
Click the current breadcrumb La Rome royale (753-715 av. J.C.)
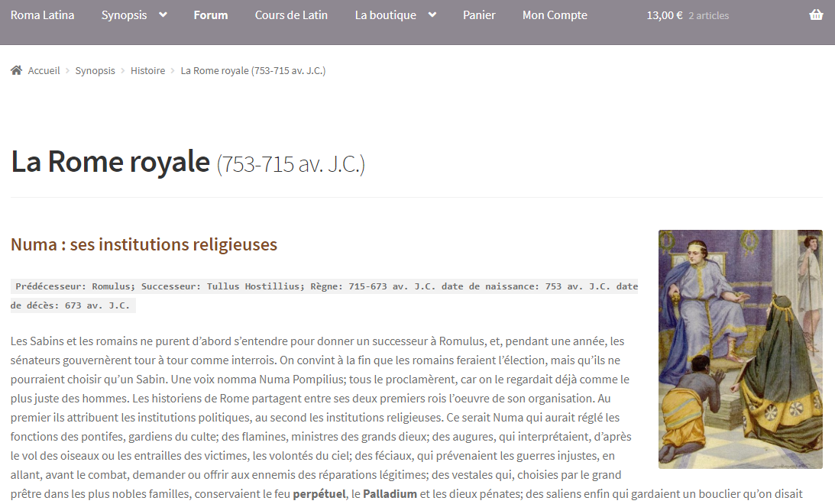(x=253, y=70)
